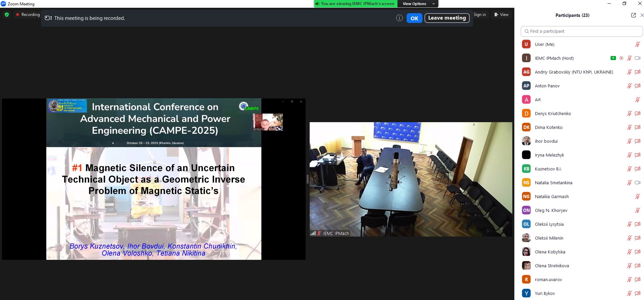Expand the View Options dropdown
This screenshot has width=644, height=300.
click(x=417, y=4)
